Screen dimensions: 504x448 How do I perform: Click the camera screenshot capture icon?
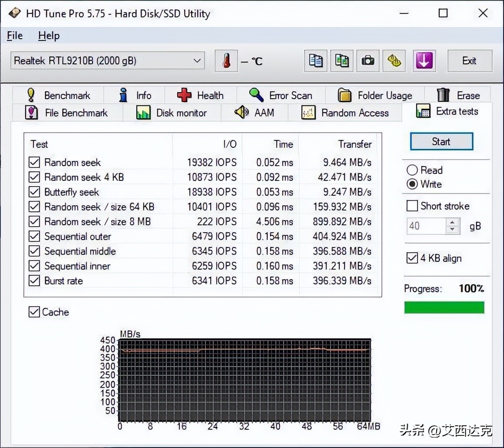click(368, 61)
